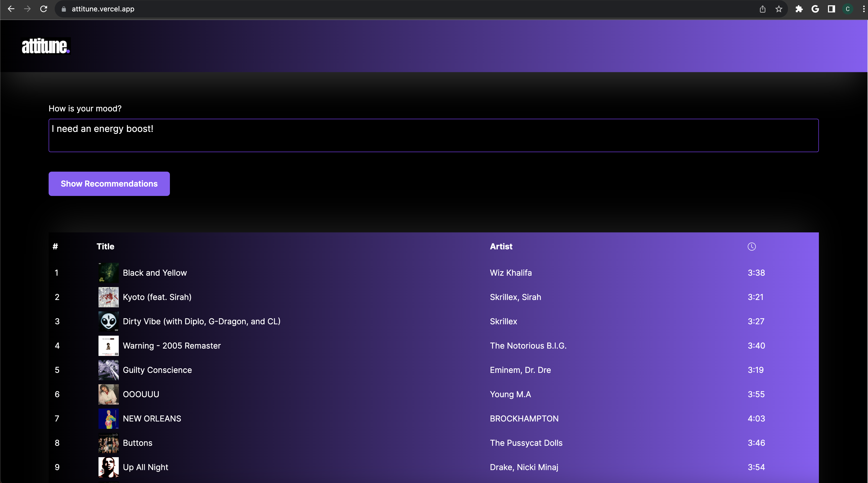Reload the page
Viewport: 868px width, 483px height.
click(44, 9)
